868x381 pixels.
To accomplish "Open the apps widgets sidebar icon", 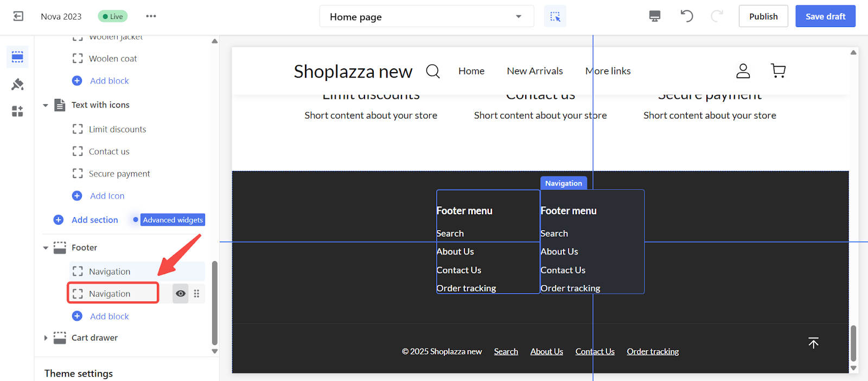I will point(17,111).
